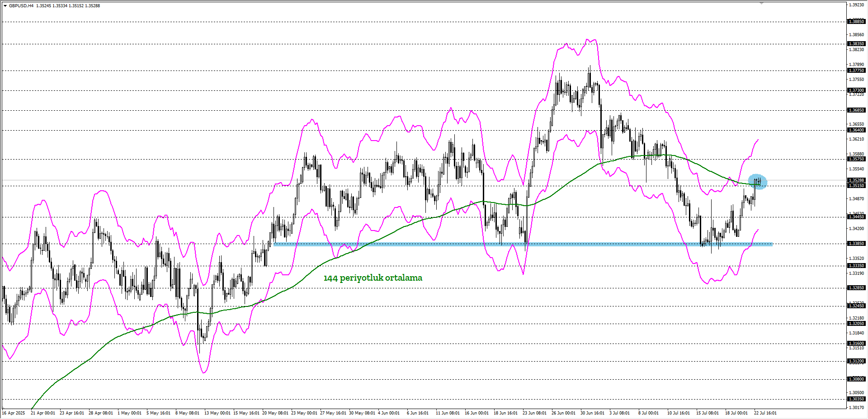Click the 1.36210 price axis value

click(x=856, y=139)
